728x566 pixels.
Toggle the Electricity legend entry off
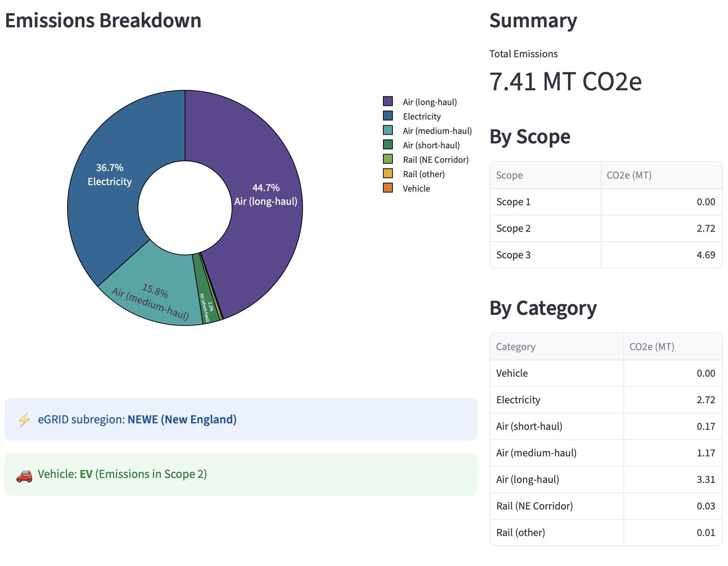(422, 116)
